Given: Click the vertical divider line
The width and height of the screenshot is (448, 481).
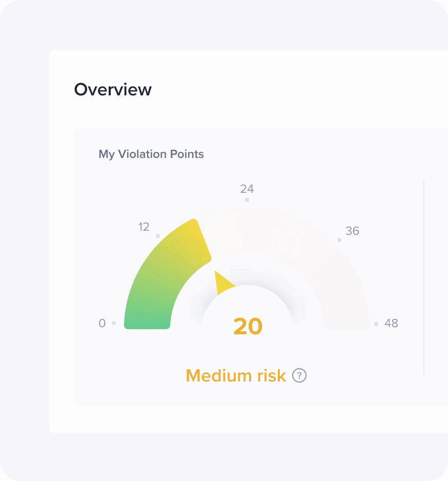Looking at the screenshot, I should (424, 277).
